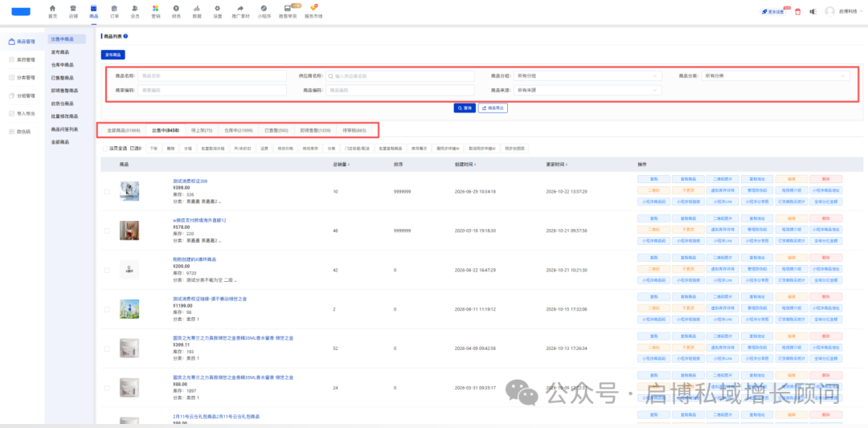Click the blue 查询 search button

(x=465, y=108)
